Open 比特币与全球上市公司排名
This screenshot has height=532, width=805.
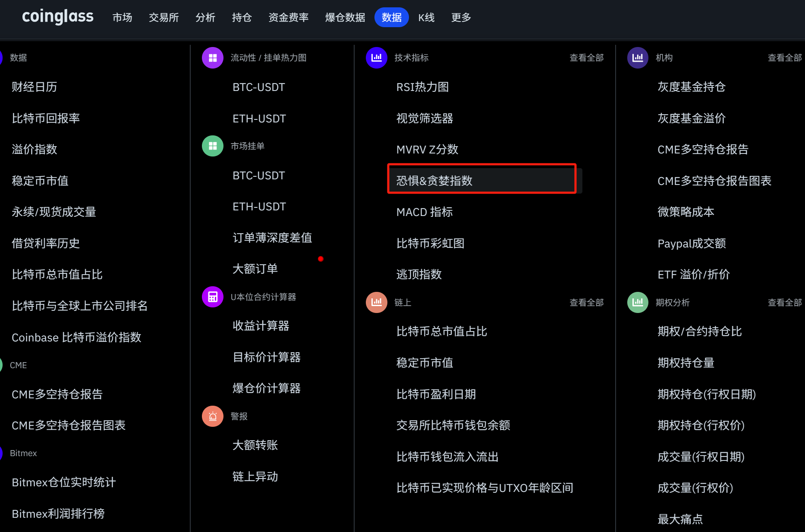click(80, 306)
